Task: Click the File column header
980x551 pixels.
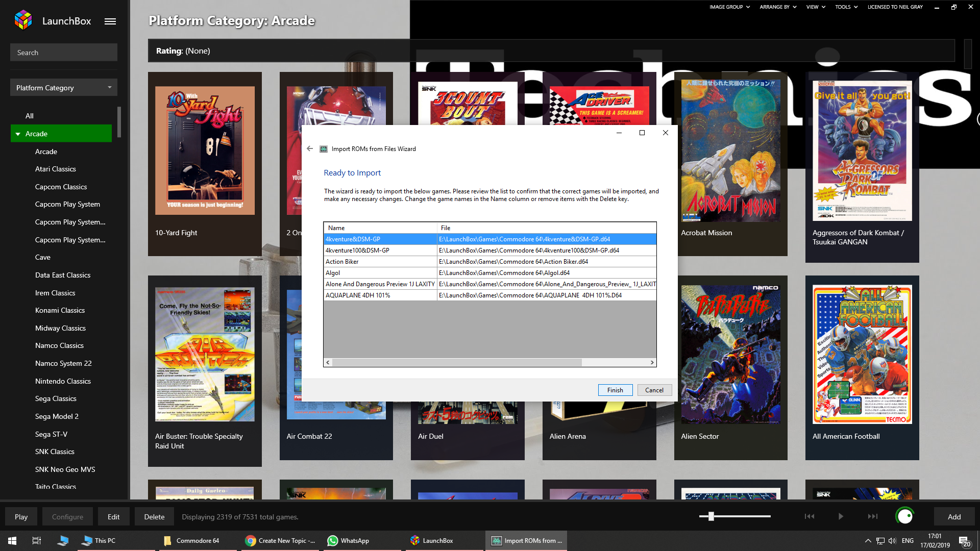Action: 547,228
